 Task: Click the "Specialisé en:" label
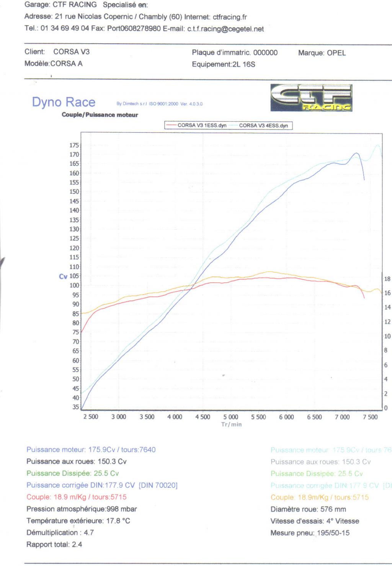pyautogui.click(x=125, y=5)
